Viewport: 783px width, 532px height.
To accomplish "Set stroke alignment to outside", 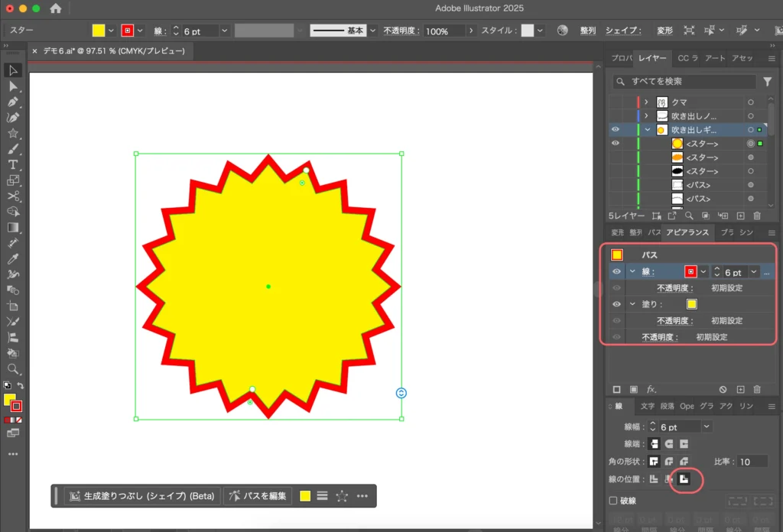I will (x=684, y=479).
